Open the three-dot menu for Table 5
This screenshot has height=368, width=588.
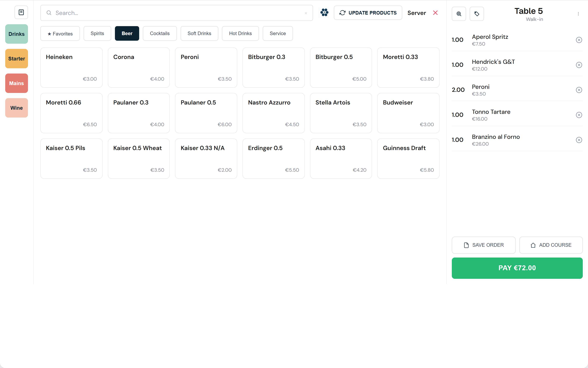(x=578, y=14)
